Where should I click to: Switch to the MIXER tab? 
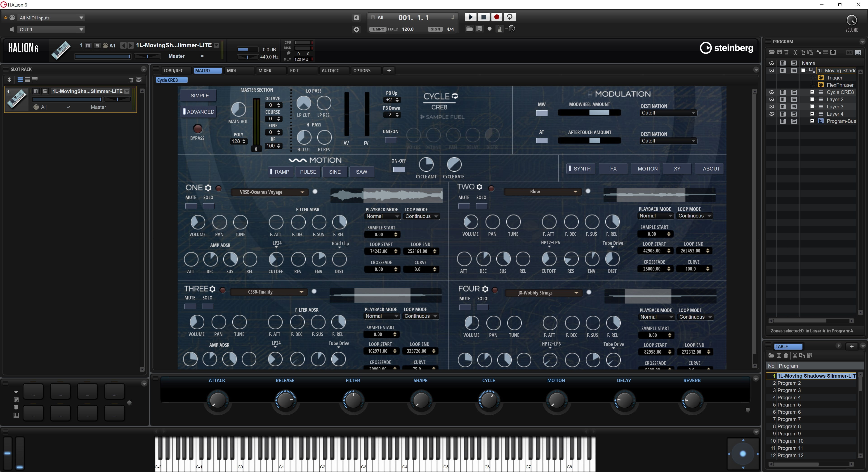point(265,70)
